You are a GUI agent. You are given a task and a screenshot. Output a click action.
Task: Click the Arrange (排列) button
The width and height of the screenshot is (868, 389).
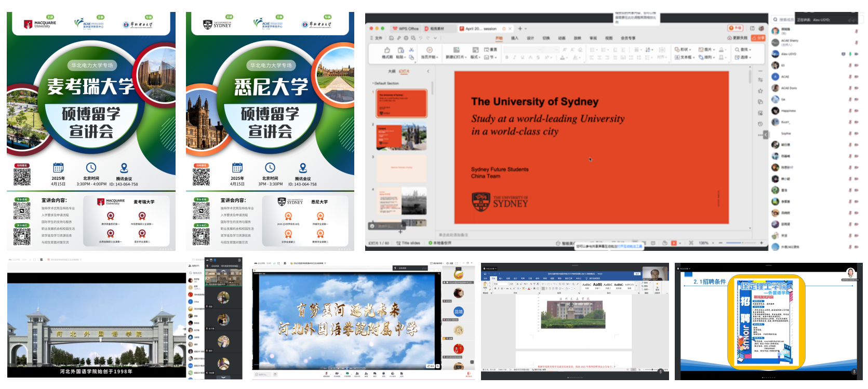coord(706,57)
